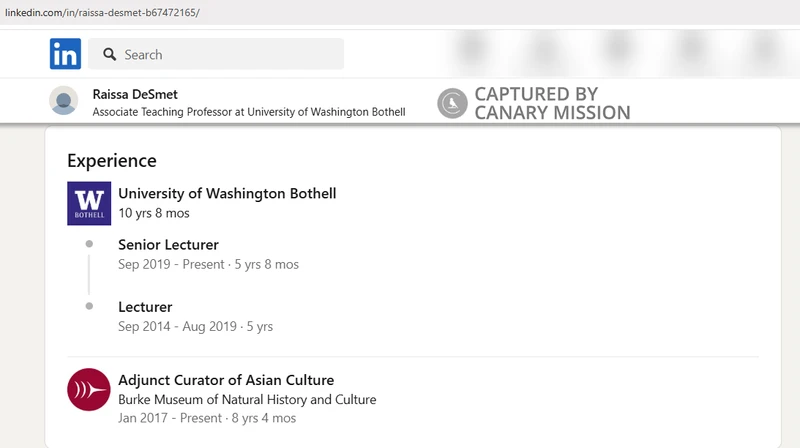
Task: Click the Experience section heading
Action: [112, 161]
